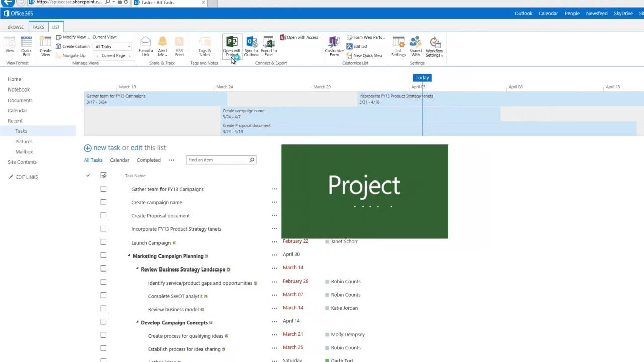Open Workflow Settings dropdown
The height and width of the screenshot is (362, 644).
coord(434,47)
